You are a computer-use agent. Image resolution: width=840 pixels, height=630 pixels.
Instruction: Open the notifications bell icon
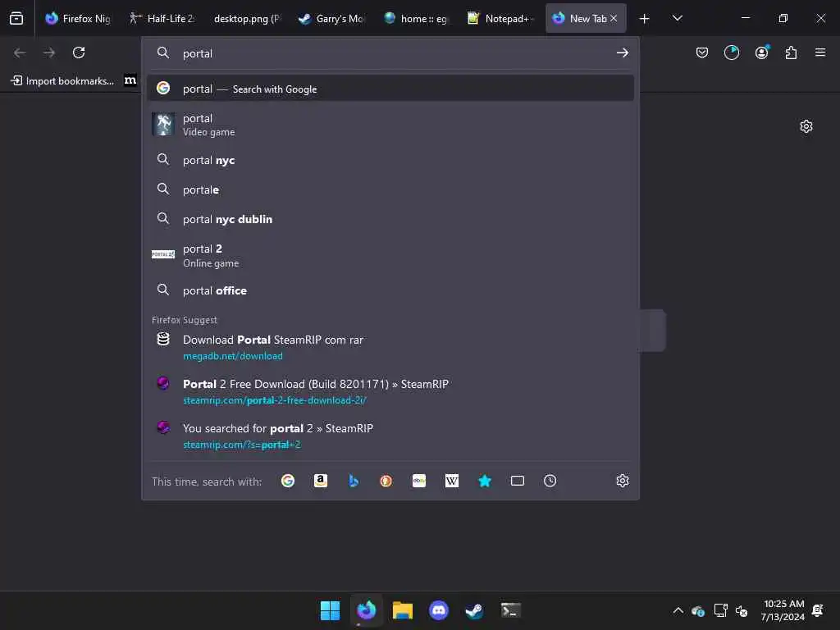pos(818,610)
